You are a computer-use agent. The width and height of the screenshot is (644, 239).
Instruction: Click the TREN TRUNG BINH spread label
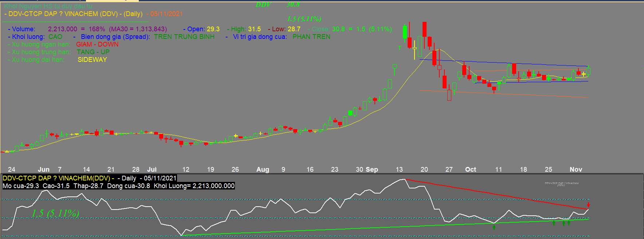pos(184,37)
